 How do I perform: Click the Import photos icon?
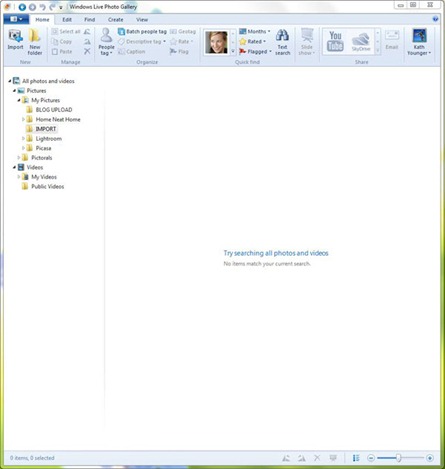pyautogui.click(x=15, y=40)
